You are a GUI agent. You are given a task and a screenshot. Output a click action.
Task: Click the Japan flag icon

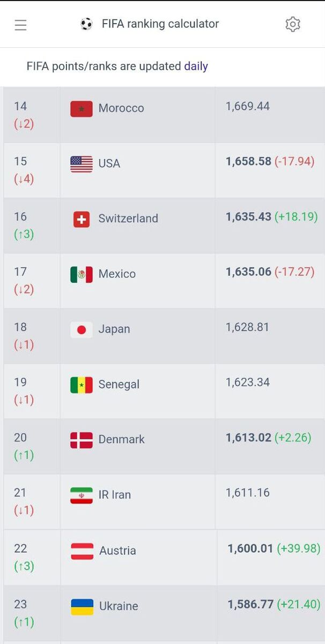tap(81, 329)
